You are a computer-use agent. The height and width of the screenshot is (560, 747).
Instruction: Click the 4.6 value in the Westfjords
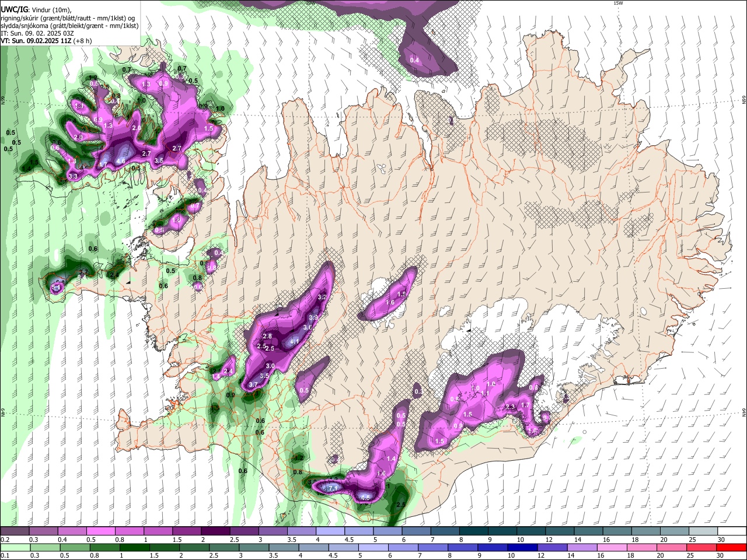point(121,161)
